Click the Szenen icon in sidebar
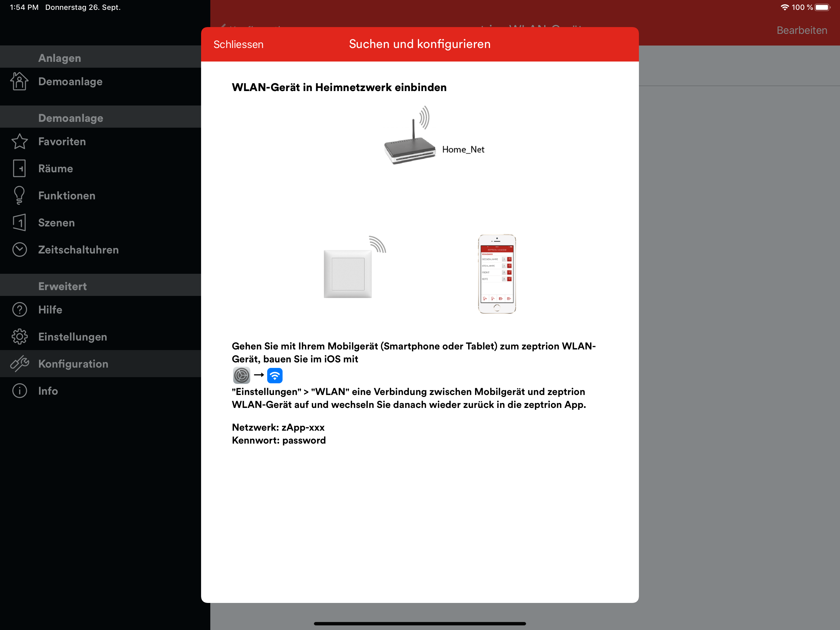The image size is (840, 630). (19, 222)
